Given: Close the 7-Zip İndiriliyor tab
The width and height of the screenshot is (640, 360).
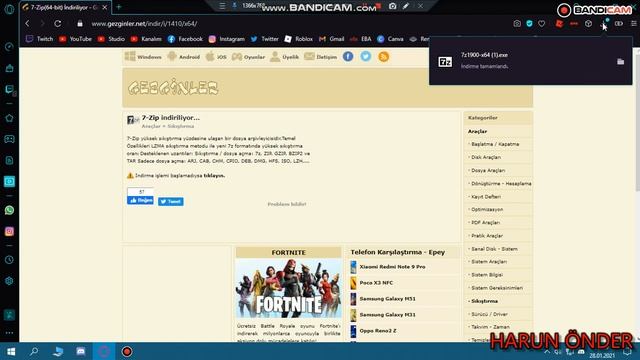Looking at the screenshot, I should point(104,7).
